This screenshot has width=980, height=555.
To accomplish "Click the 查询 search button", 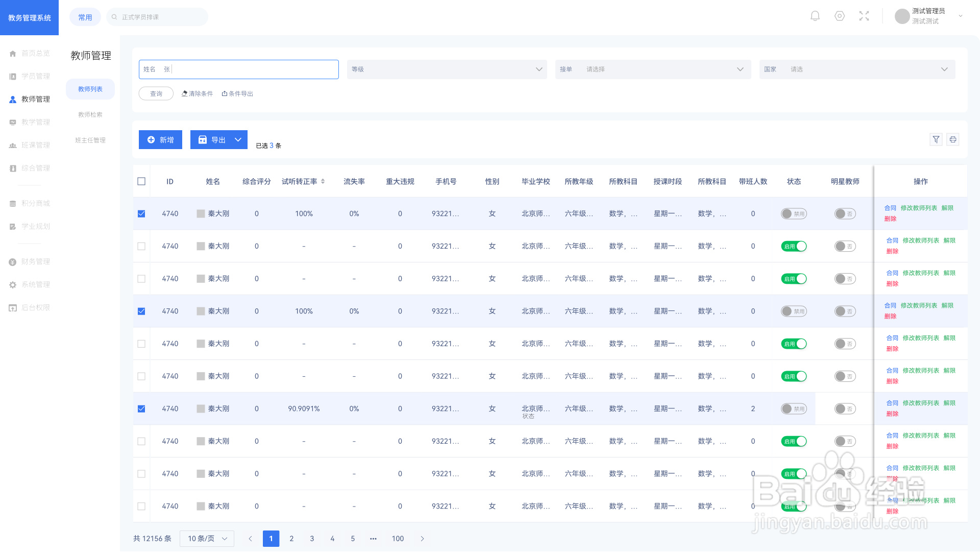I will (156, 94).
